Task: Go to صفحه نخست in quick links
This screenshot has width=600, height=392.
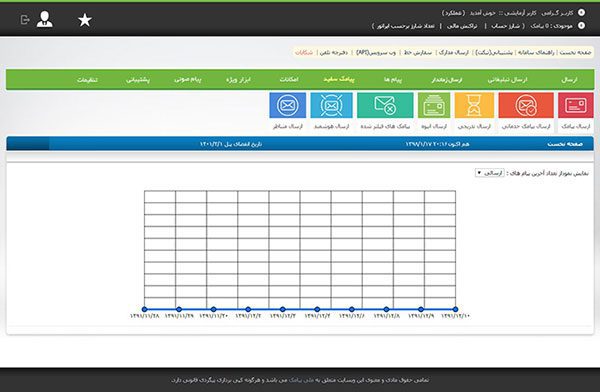Action: click(576, 52)
